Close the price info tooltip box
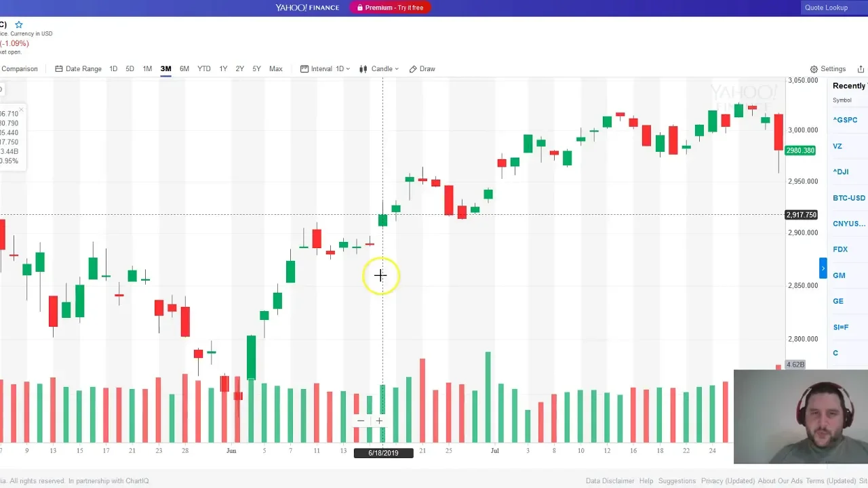This screenshot has height=488, width=868. pyautogui.click(x=21, y=109)
